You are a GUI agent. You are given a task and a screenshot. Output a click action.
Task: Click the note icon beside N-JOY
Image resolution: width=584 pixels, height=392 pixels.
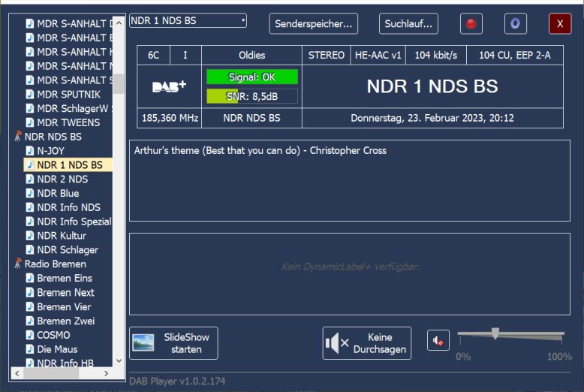[30, 150]
